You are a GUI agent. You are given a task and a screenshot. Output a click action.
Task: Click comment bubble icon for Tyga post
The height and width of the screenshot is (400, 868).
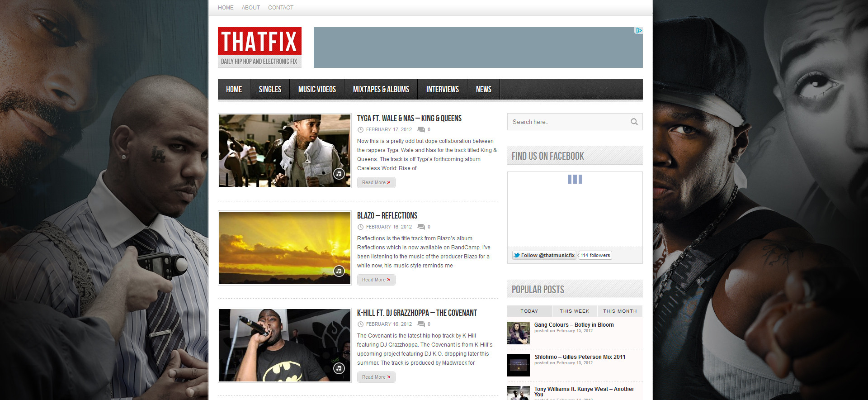coord(421,130)
